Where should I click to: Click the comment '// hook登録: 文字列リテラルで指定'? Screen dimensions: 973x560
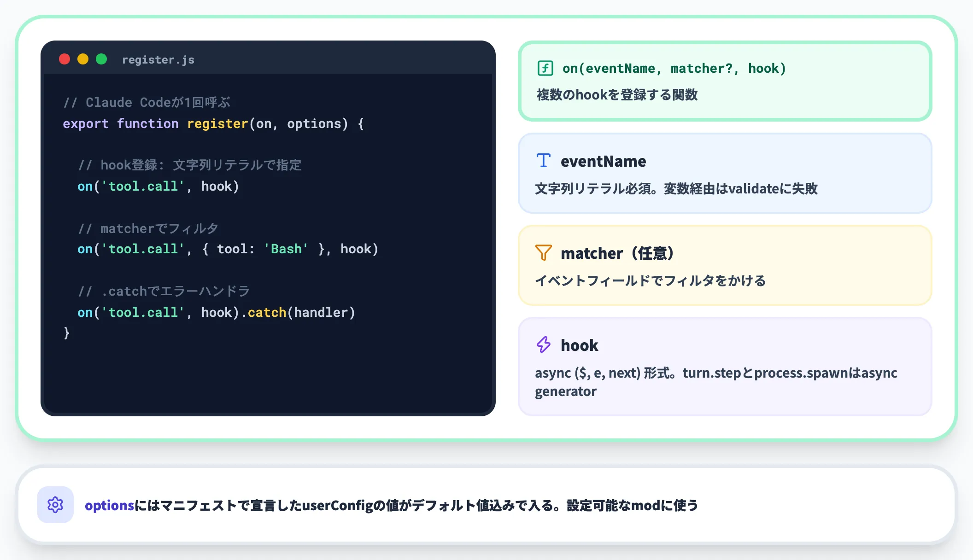point(189,165)
